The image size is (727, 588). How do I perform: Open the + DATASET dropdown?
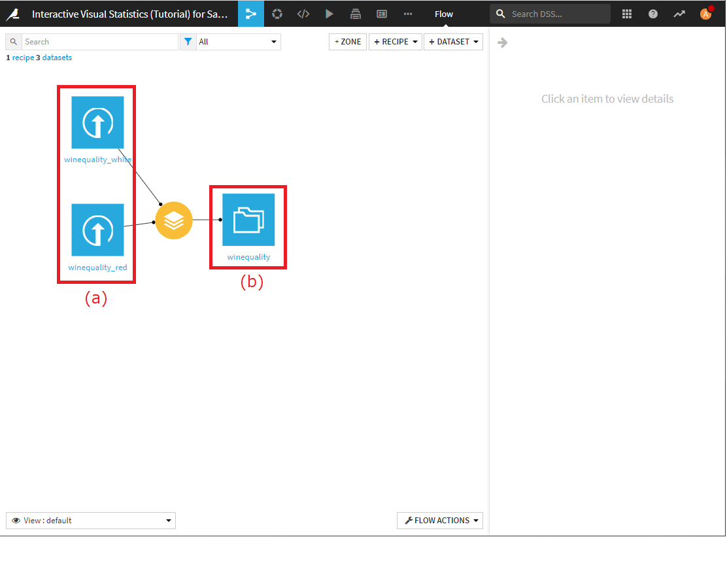(x=454, y=42)
